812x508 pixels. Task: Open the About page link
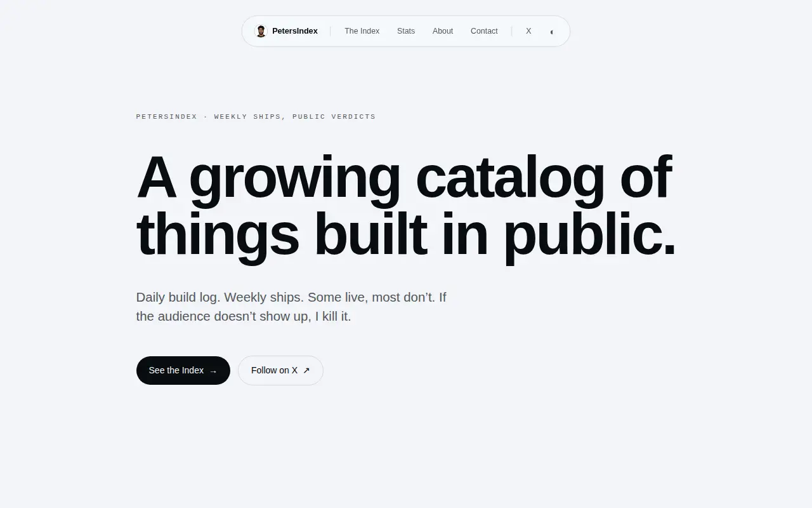443,31
